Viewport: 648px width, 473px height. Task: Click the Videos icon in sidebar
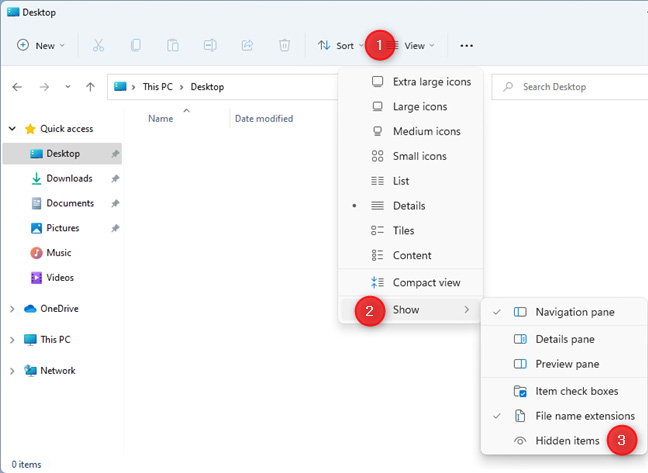[36, 278]
